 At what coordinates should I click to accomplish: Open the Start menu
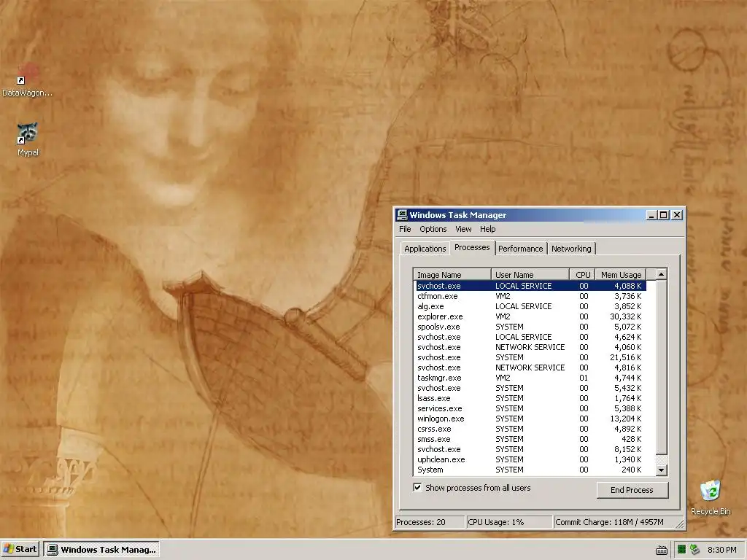(x=20, y=550)
